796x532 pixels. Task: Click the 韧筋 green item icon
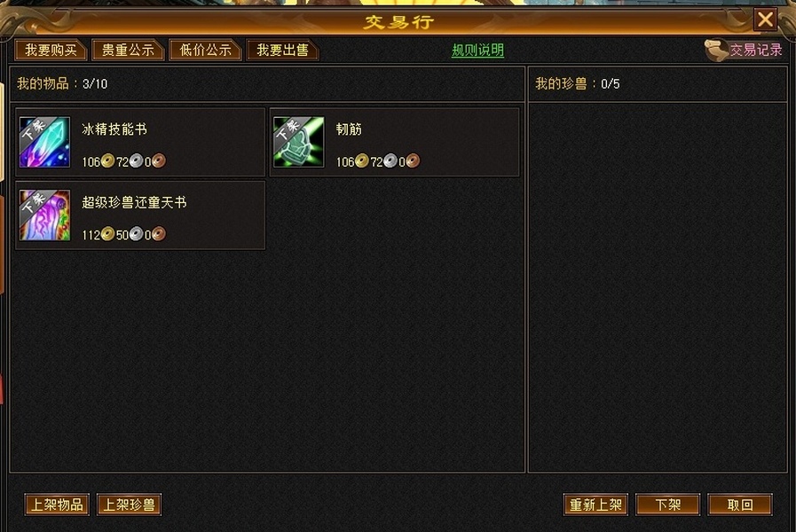(298, 142)
